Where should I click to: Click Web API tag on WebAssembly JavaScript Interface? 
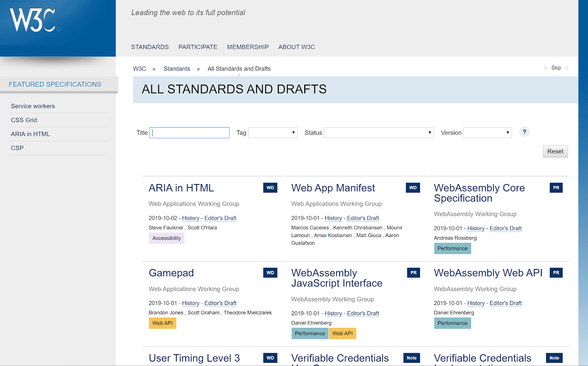343,333
